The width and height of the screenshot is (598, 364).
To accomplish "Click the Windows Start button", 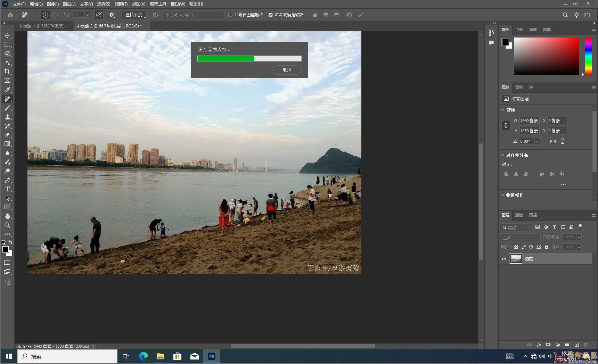I will [9, 356].
